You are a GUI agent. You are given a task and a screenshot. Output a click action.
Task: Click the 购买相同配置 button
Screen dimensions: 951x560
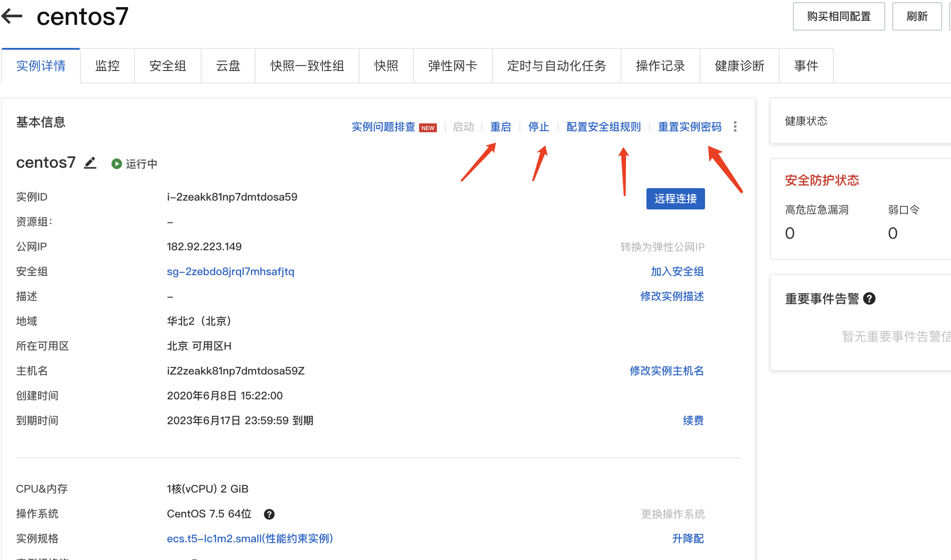[x=838, y=16]
